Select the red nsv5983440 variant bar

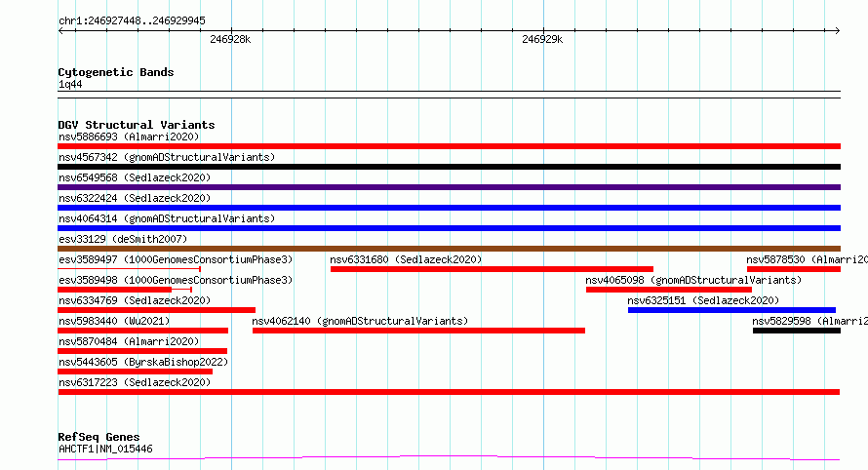[x=142, y=331]
